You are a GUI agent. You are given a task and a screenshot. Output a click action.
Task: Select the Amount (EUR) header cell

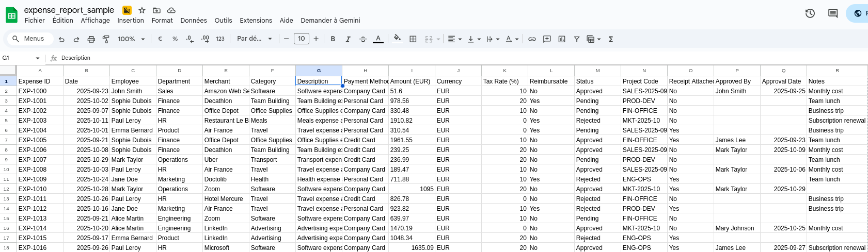412,81
